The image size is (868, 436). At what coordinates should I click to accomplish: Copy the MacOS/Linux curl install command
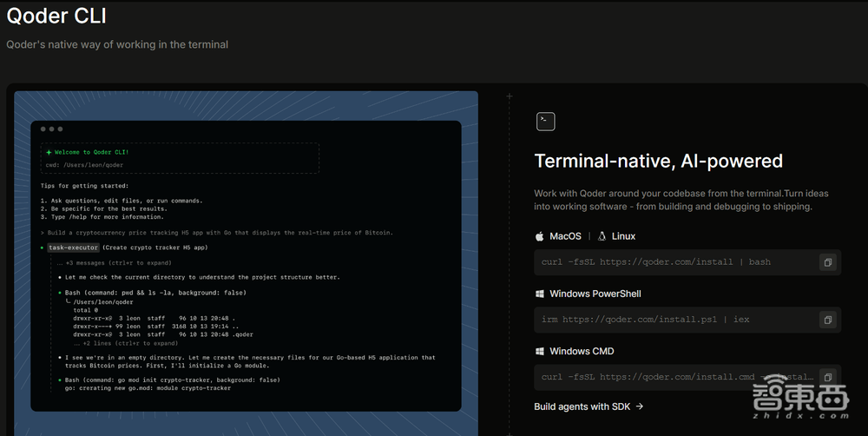(x=827, y=262)
